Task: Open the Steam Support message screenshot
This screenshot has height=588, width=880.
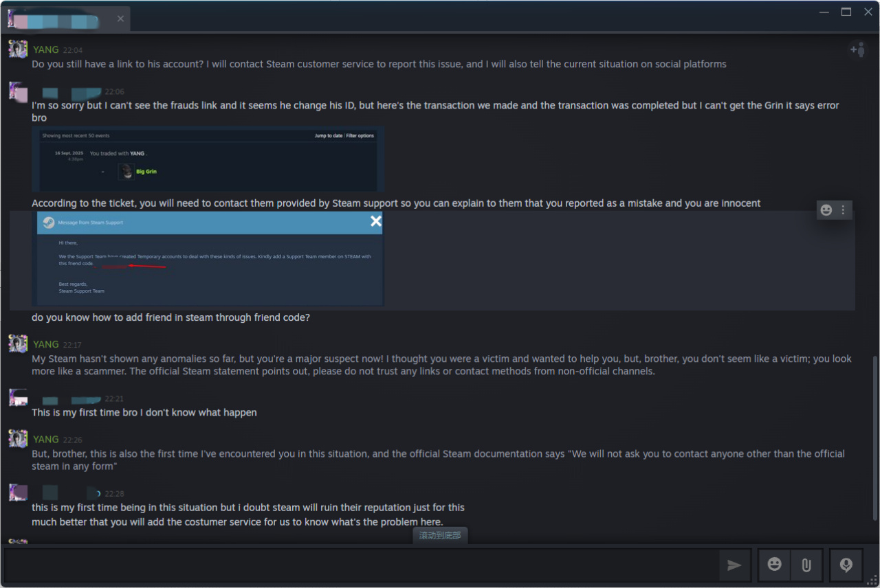Action: (x=210, y=258)
